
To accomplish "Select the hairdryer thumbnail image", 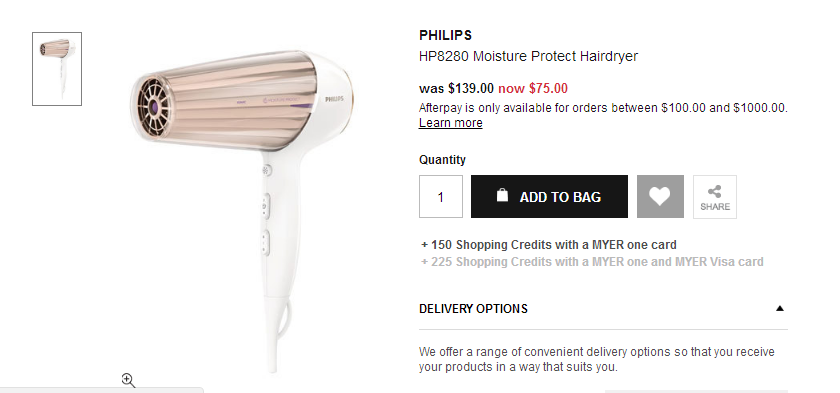I will click(x=57, y=69).
